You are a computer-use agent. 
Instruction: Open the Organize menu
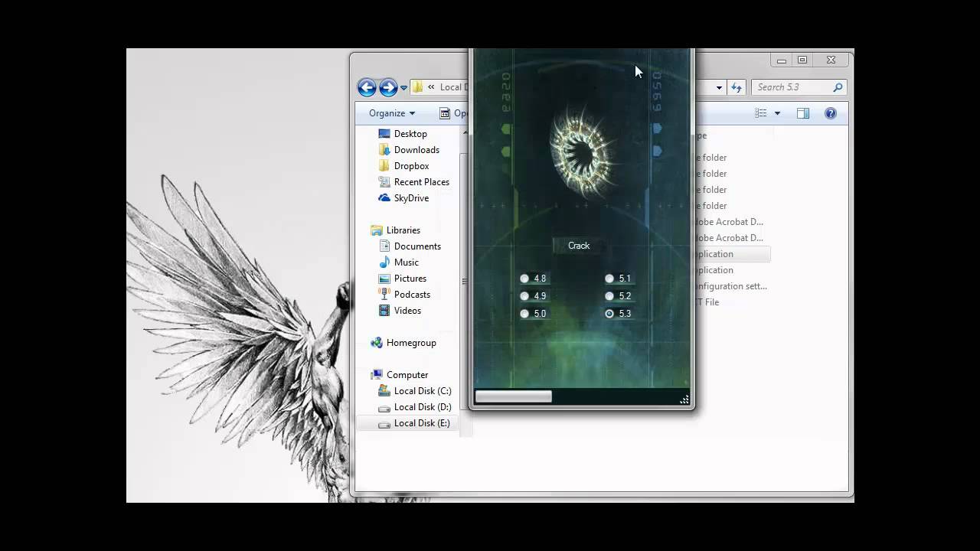(392, 113)
